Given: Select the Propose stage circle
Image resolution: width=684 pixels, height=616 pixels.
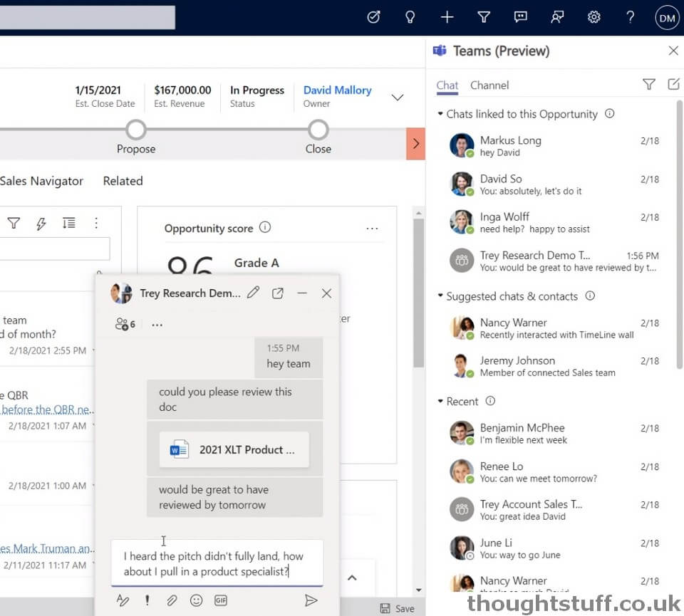Looking at the screenshot, I should (x=136, y=130).
